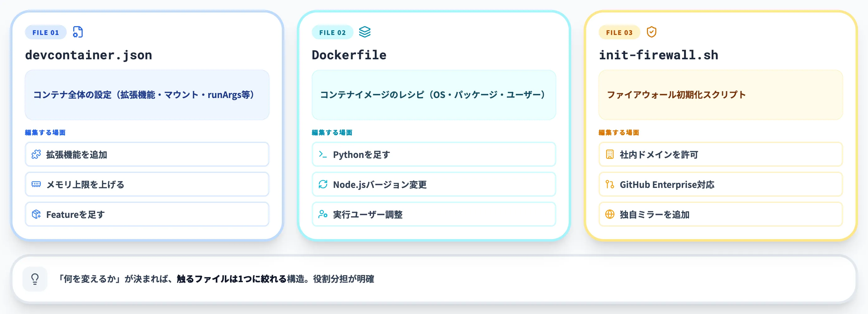Click the memory icon beside メモリ上限を上げる

click(36, 184)
